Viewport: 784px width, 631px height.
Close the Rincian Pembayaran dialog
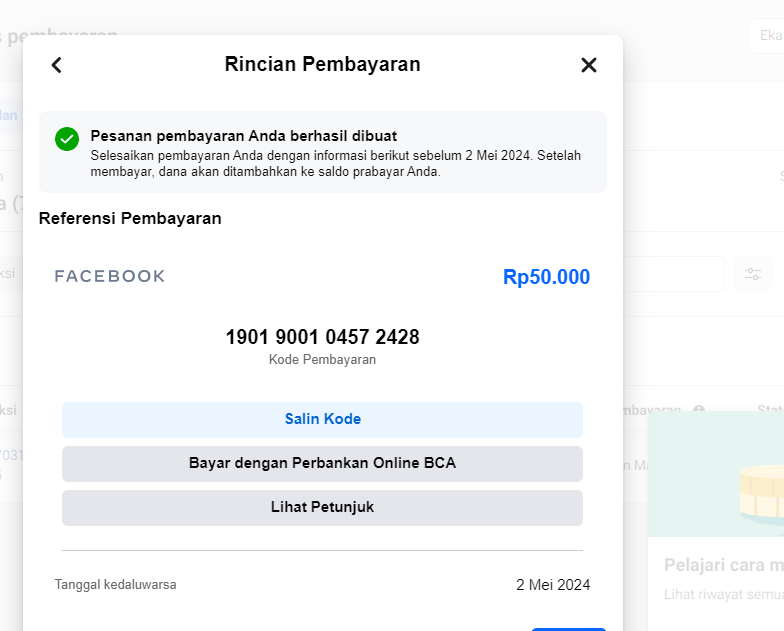click(588, 65)
